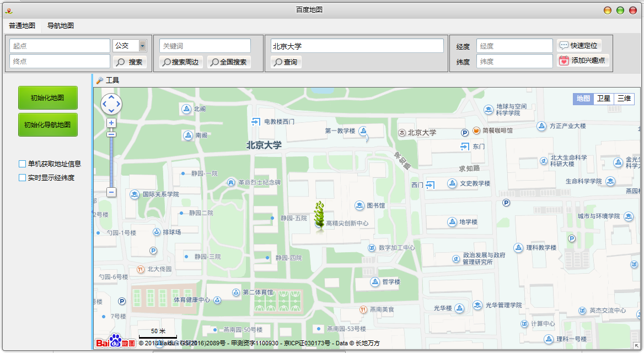Click the 体育健康中心 icon
Image resolution: width=644 pixels, height=353 pixels.
[x=217, y=300]
